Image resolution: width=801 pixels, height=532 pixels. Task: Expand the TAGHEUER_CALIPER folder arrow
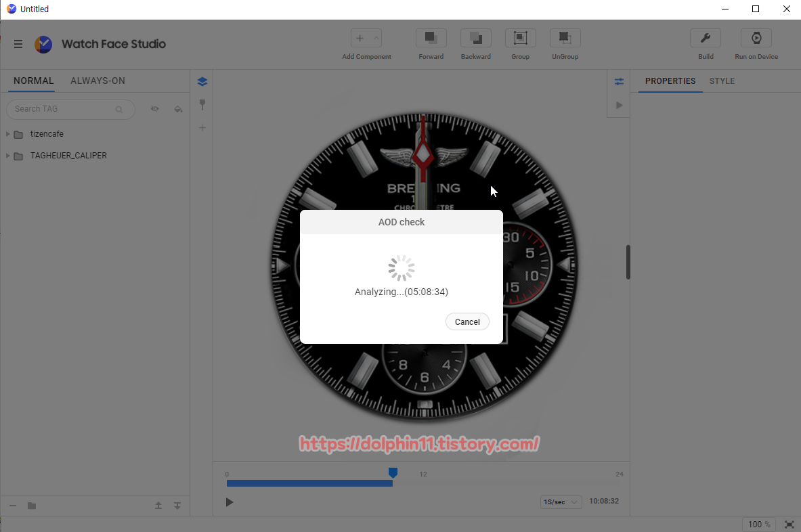pyautogui.click(x=7, y=155)
